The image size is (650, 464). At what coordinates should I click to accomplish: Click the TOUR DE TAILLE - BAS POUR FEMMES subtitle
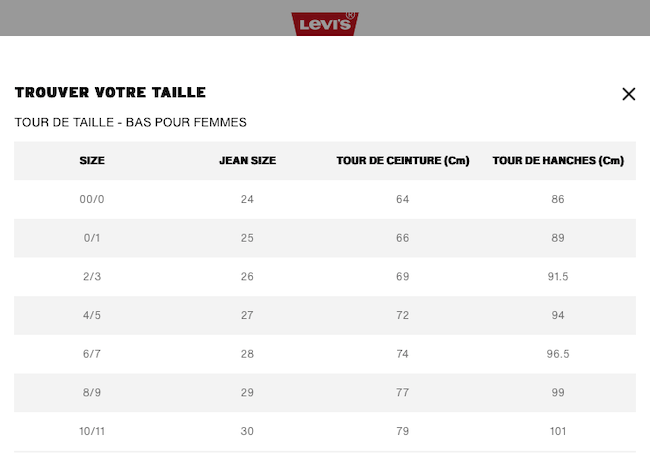tap(131, 122)
